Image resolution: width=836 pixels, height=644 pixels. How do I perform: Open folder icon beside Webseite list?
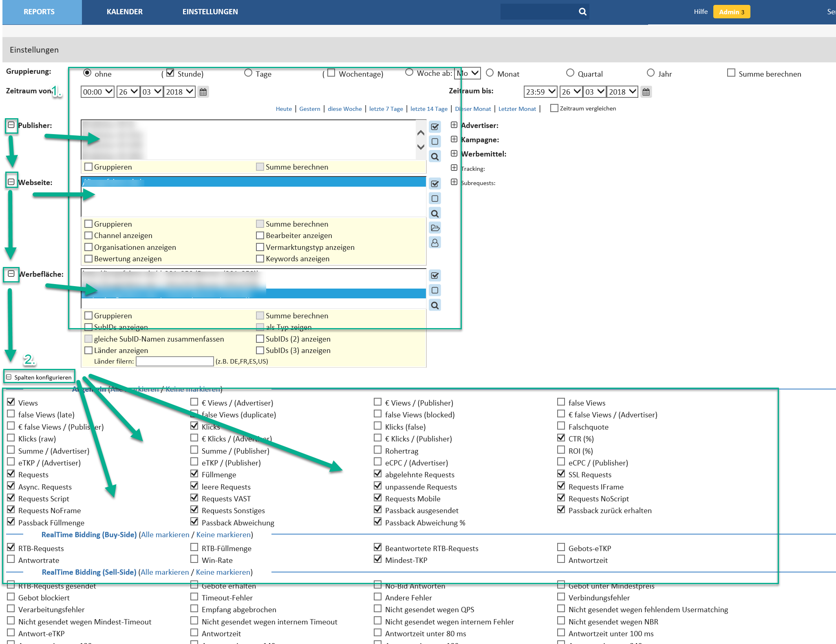coord(435,228)
